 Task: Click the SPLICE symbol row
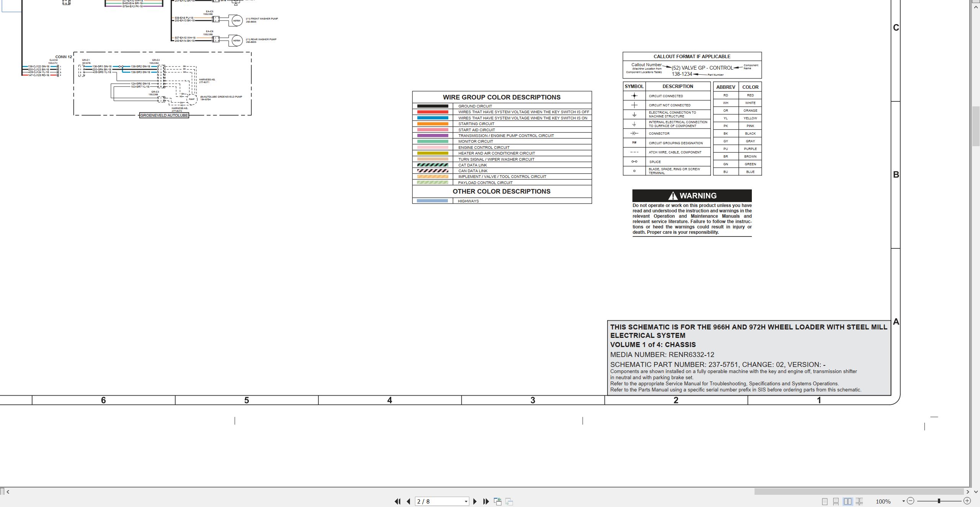(x=666, y=161)
